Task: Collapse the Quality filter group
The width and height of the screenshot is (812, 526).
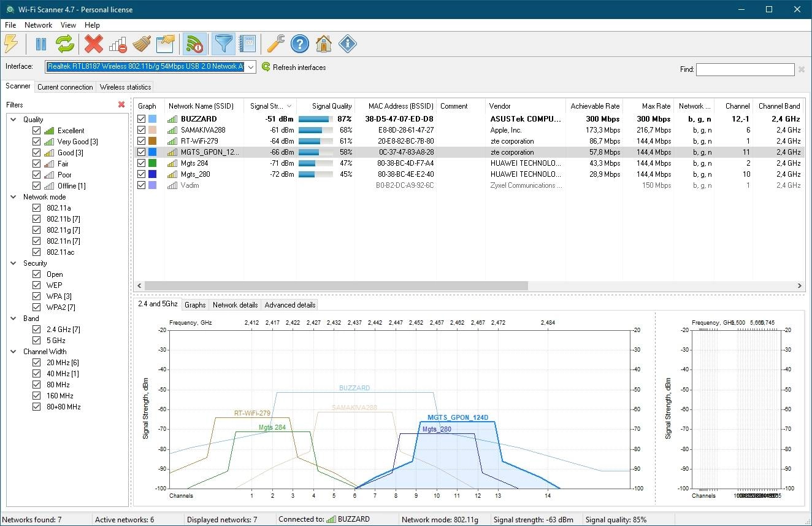Action: 13,120
